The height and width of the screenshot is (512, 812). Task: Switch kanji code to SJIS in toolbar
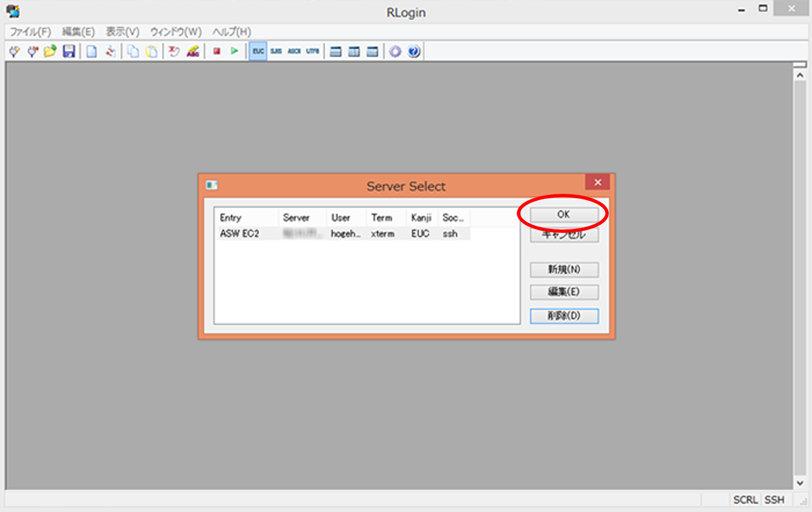[276, 51]
